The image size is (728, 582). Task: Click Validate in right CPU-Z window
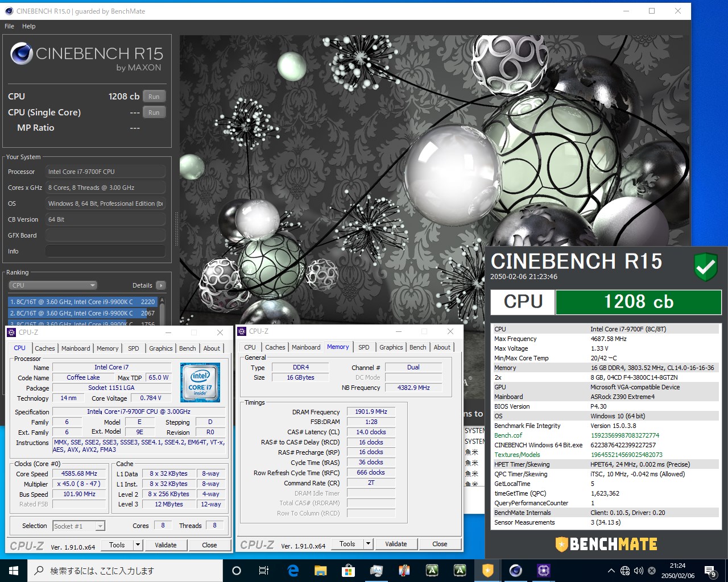pos(396,544)
